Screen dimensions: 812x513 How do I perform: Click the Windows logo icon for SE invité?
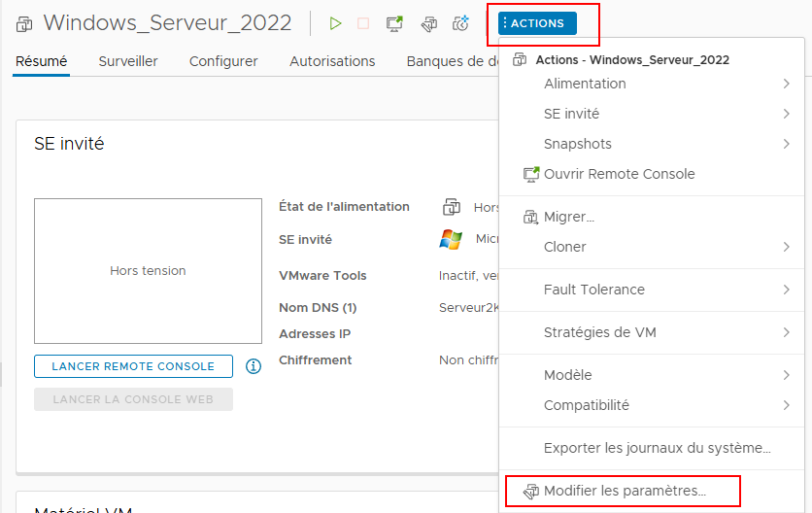tap(451, 239)
